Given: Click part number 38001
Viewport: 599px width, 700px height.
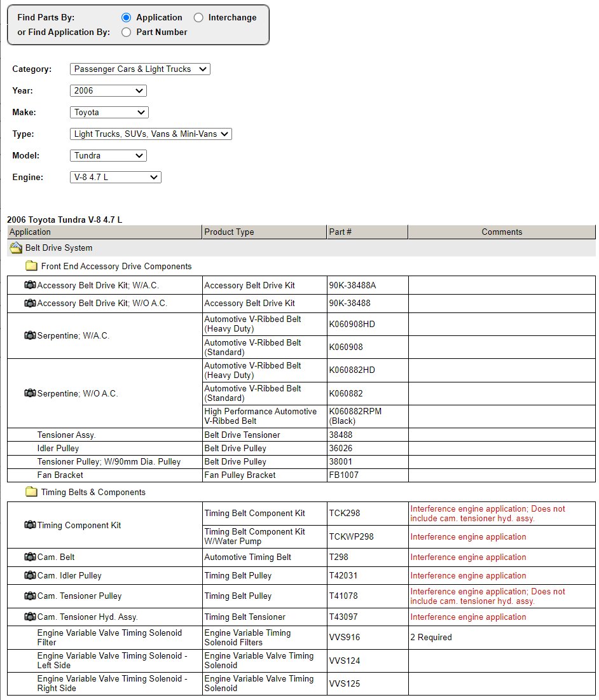Looking at the screenshot, I should click(x=341, y=461).
